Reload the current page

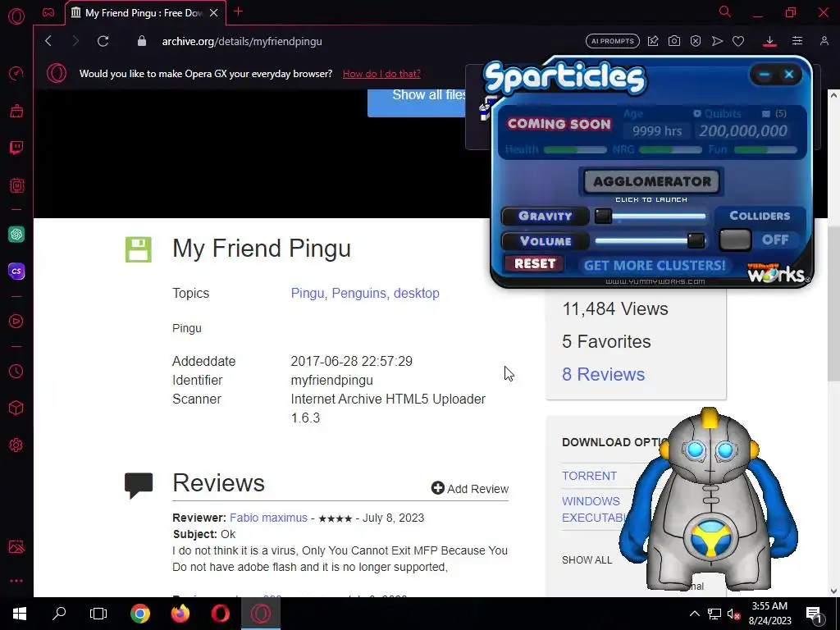[x=103, y=41]
